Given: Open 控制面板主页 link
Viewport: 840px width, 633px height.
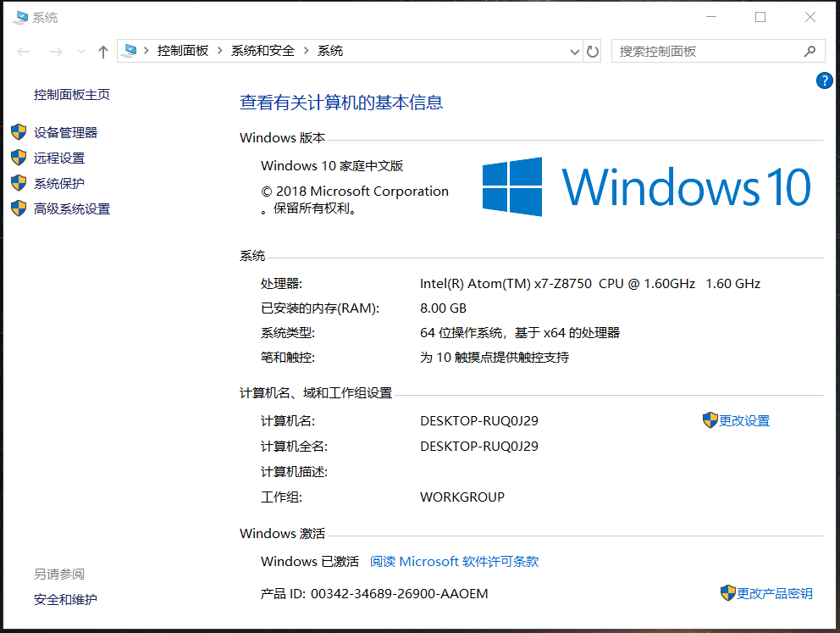Looking at the screenshot, I should coord(72,95).
